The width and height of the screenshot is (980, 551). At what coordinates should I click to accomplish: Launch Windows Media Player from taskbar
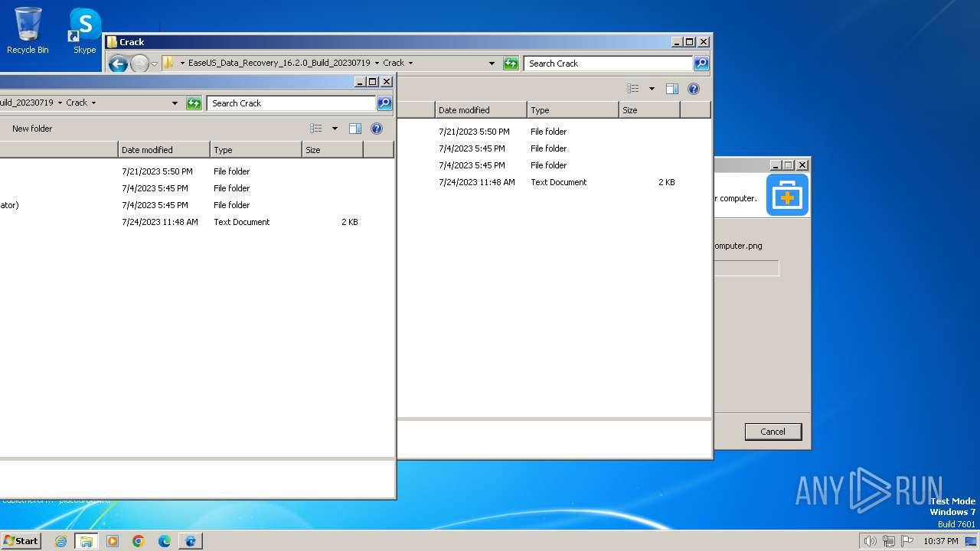(113, 541)
